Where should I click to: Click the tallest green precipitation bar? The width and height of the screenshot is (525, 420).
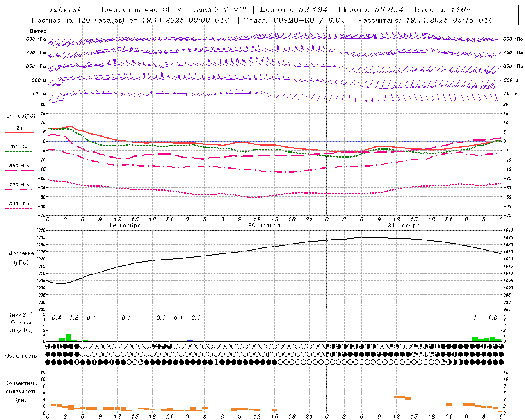pos(68,338)
